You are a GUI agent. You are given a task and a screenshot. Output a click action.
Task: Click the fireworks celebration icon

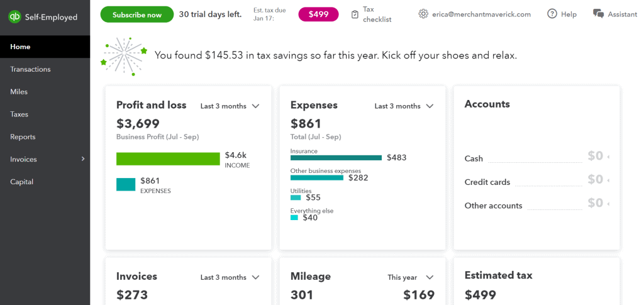tap(124, 56)
